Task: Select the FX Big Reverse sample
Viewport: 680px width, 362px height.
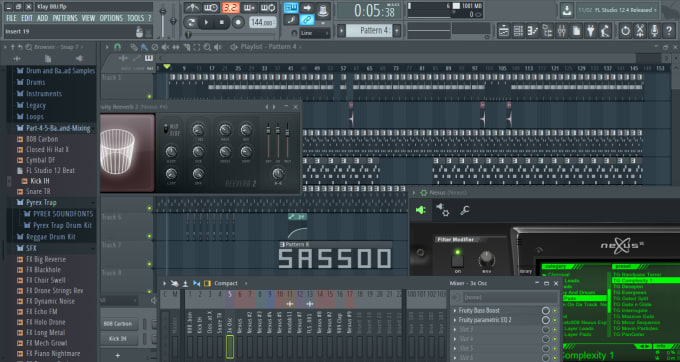Action: pyautogui.click(x=46, y=259)
